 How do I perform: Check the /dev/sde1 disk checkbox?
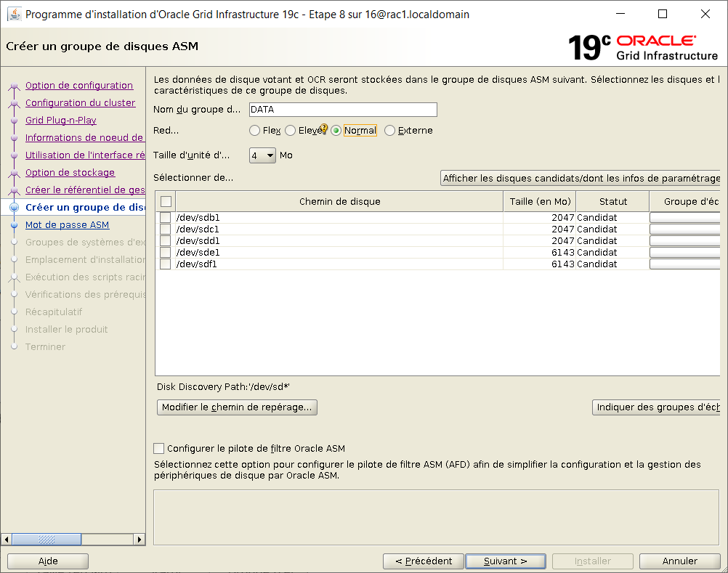click(x=165, y=253)
